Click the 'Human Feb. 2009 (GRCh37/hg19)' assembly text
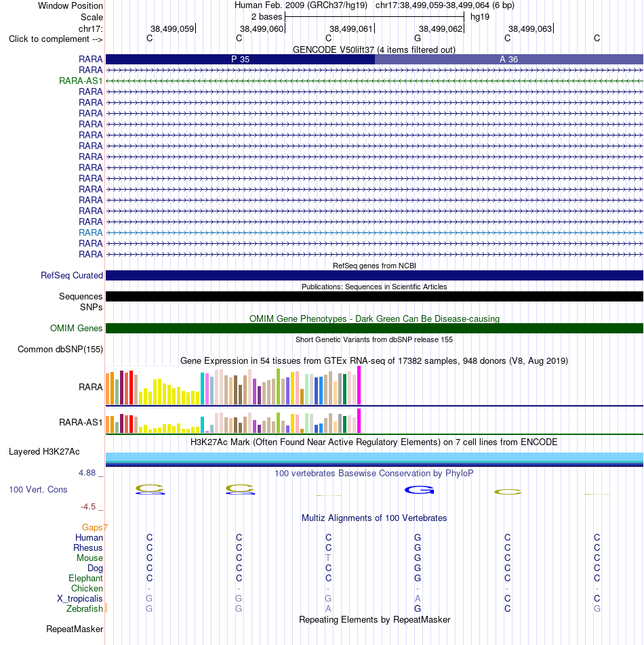The width and height of the screenshot is (644, 645). [x=301, y=5]
